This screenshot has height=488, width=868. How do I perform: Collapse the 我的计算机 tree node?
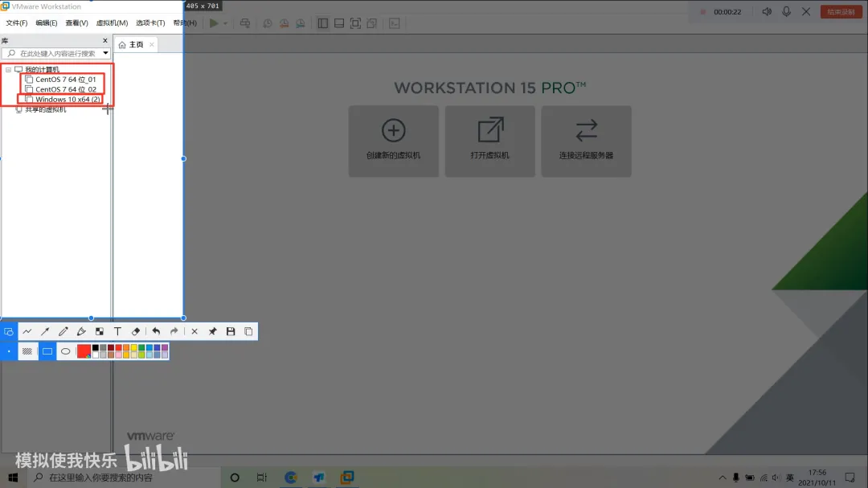click(x=8, y=70)
